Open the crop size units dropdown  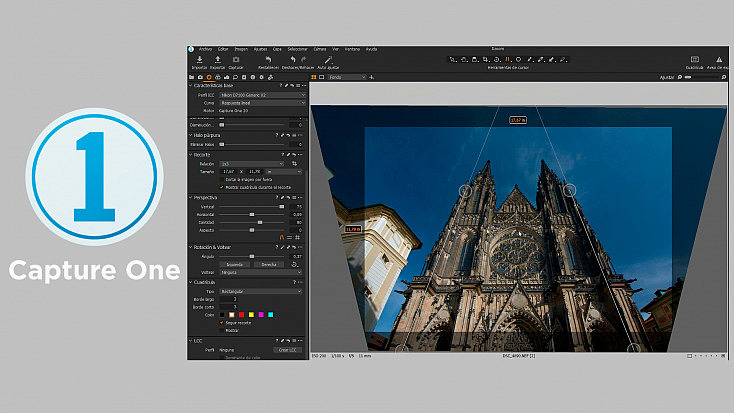(284, 172)
